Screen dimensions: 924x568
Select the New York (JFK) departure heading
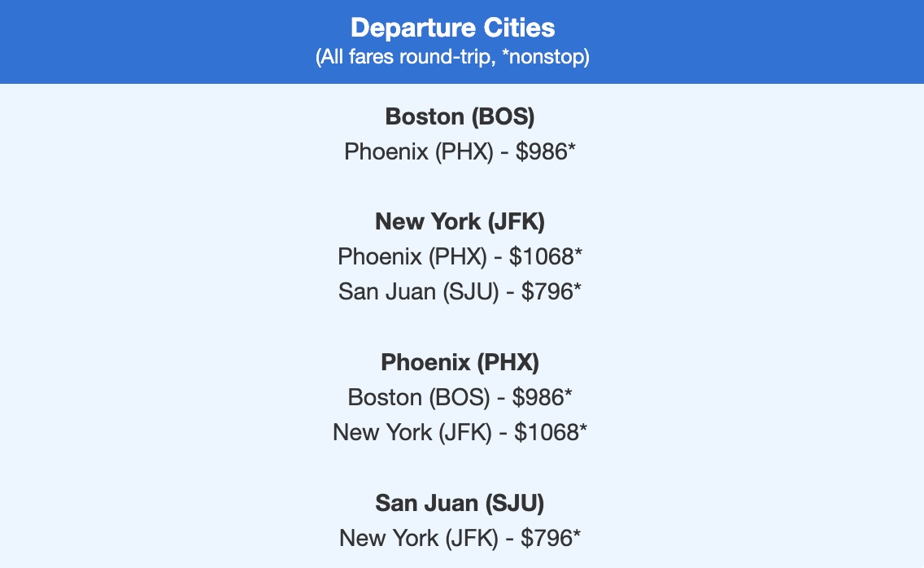point(460,221)
